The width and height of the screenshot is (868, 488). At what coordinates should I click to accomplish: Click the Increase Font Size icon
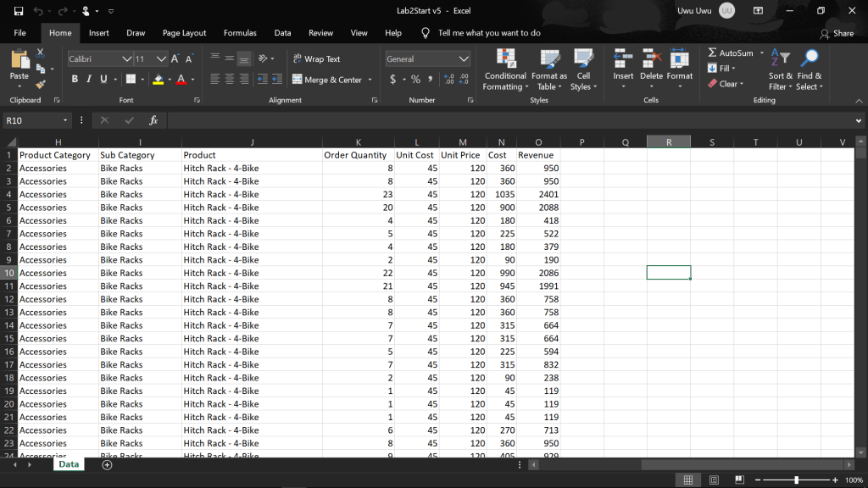(x=175, y=59)
